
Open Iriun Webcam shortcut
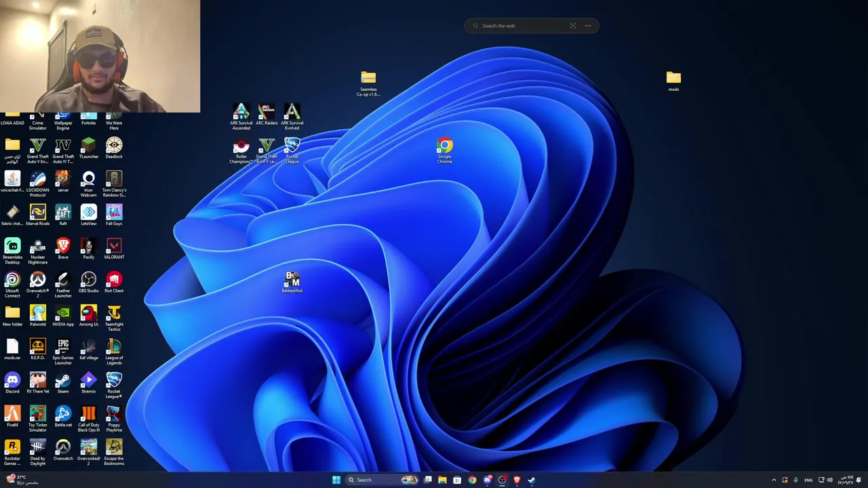88,184
